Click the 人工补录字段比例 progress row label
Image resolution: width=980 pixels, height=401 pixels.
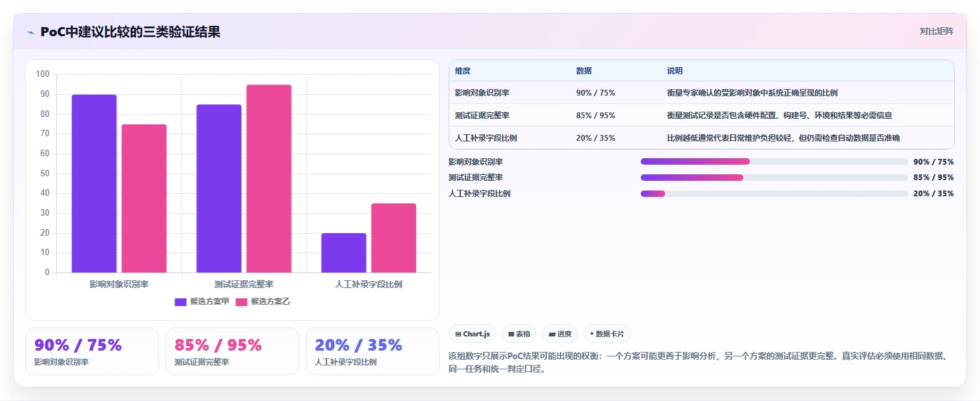coord(479,194)
